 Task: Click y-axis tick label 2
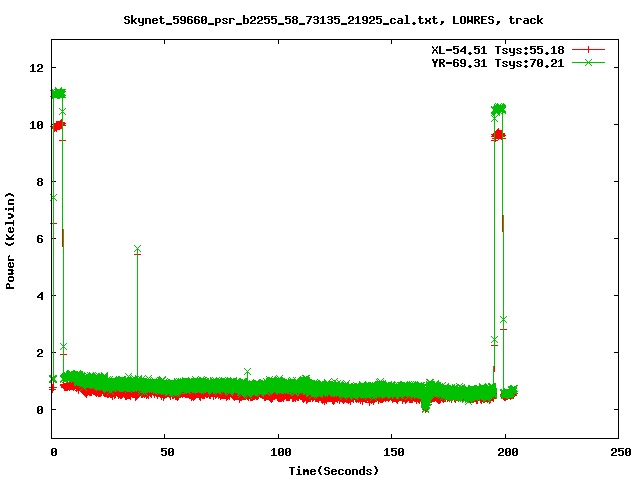tap(40, 353)
